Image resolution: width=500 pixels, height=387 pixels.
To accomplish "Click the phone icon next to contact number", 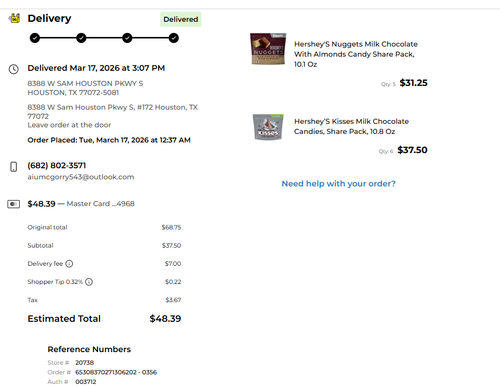I will tap(14, 167).
